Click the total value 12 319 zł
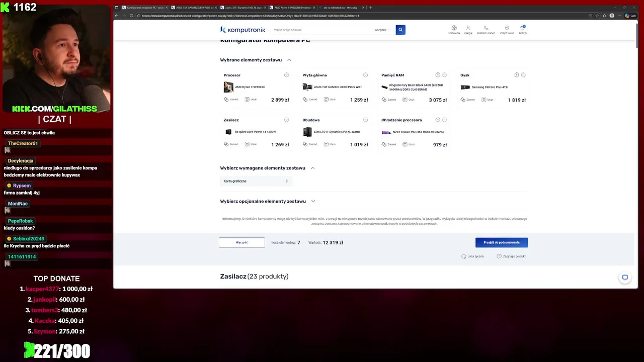Image resolution: width=644 pixels, height=362 pixels. click(333, 242)
